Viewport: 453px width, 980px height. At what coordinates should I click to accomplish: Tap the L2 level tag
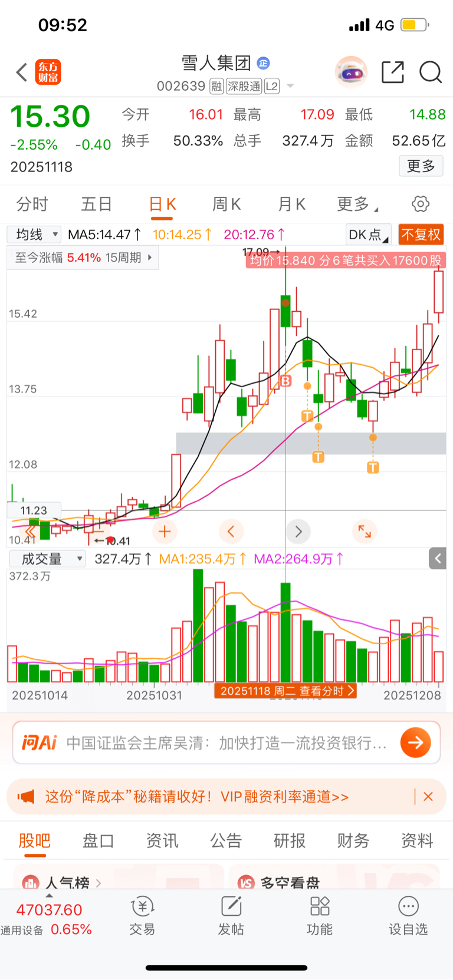271,87
